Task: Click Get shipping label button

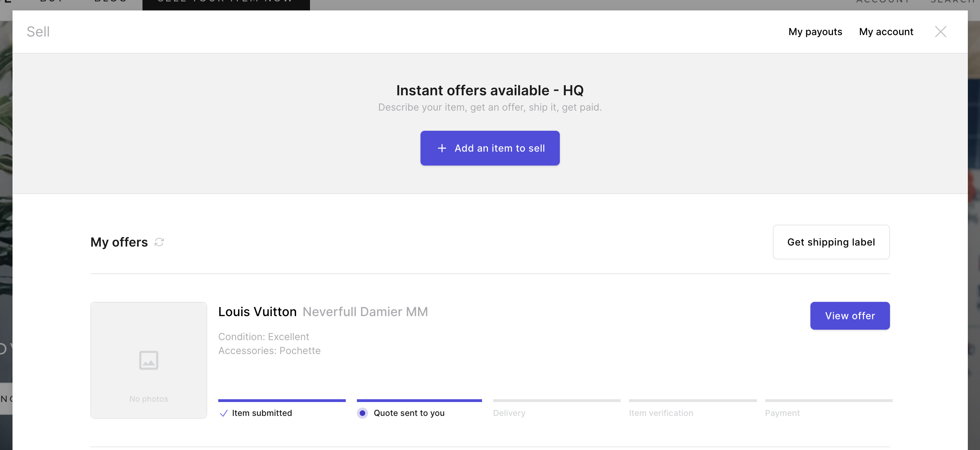Action: pyautogui.click(x=831, y=242)
